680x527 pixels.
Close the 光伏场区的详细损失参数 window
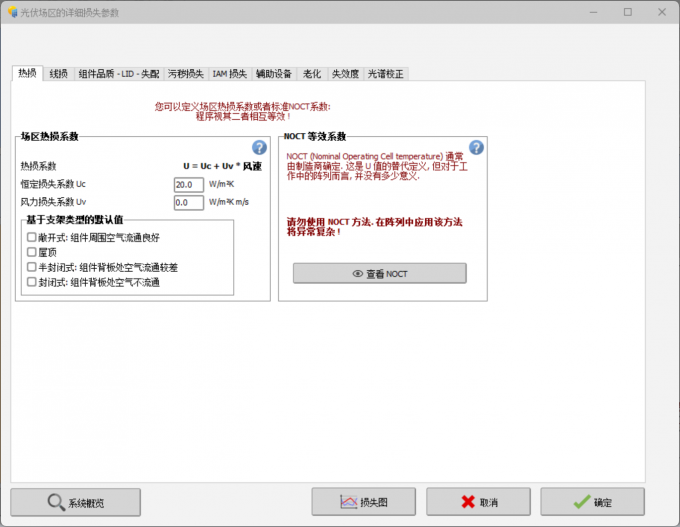[662, 12]
